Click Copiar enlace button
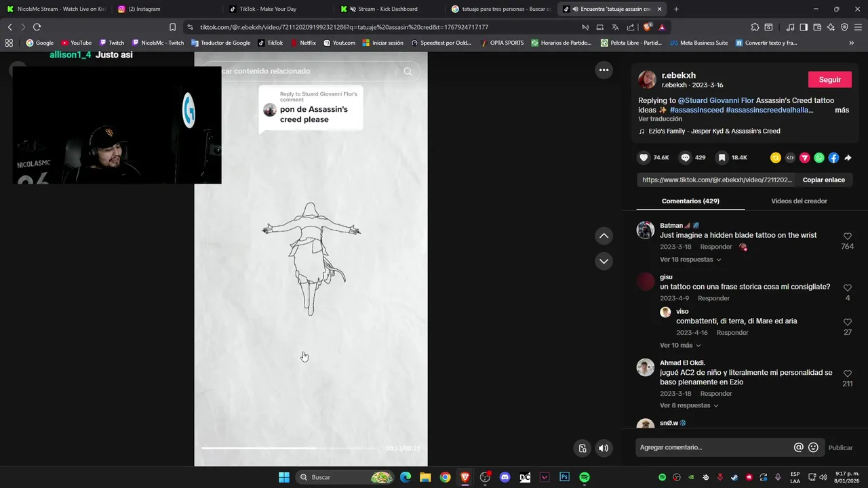 (823, 180)
